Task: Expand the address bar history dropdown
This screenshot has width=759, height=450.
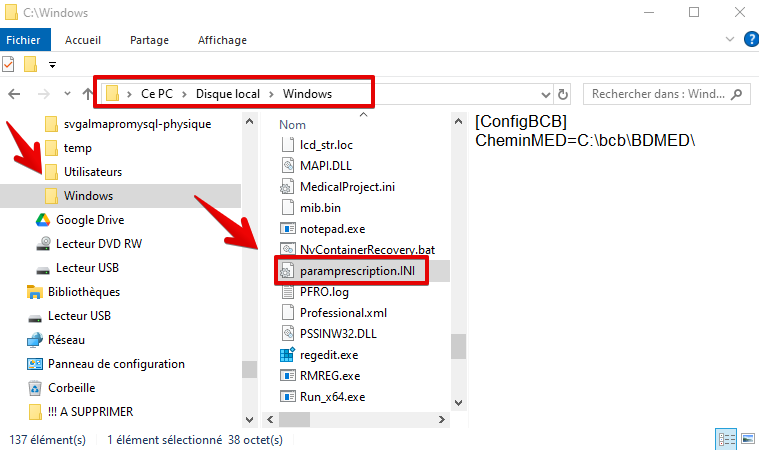Action: point(546,94)
